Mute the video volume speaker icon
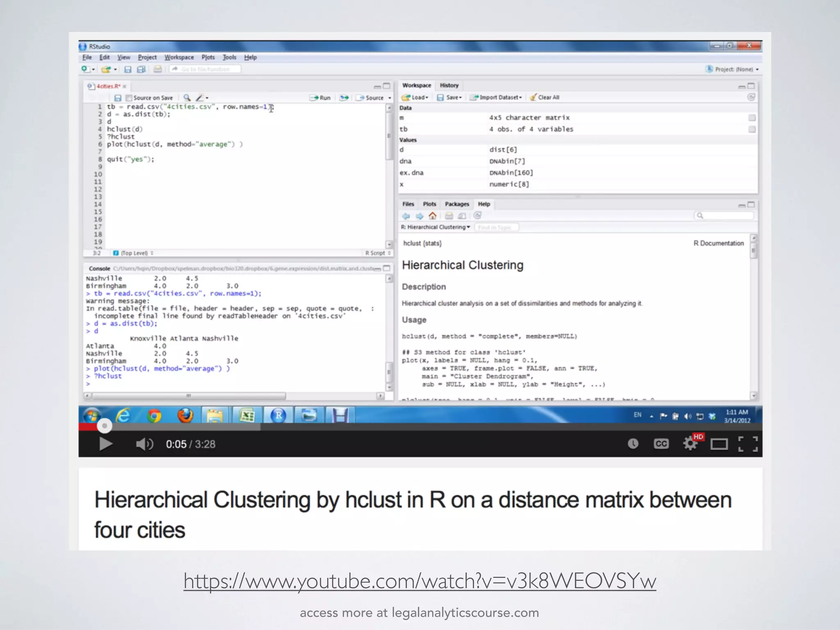The height and width of the screenshot is (630, 840). (x=144, y=444)
